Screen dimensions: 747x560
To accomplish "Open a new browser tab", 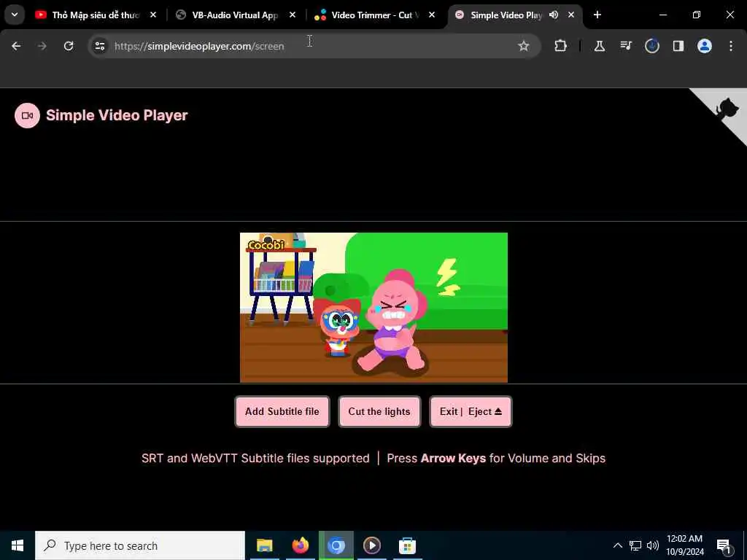I will click(x=597, y=15).
